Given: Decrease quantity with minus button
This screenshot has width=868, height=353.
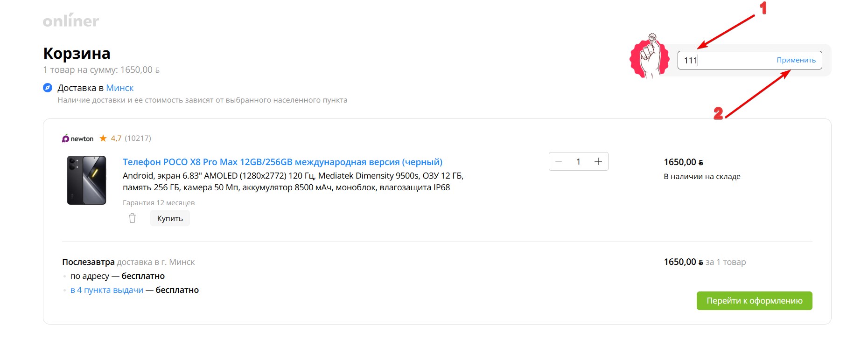Looking at the screenshot, I should 559,161.
